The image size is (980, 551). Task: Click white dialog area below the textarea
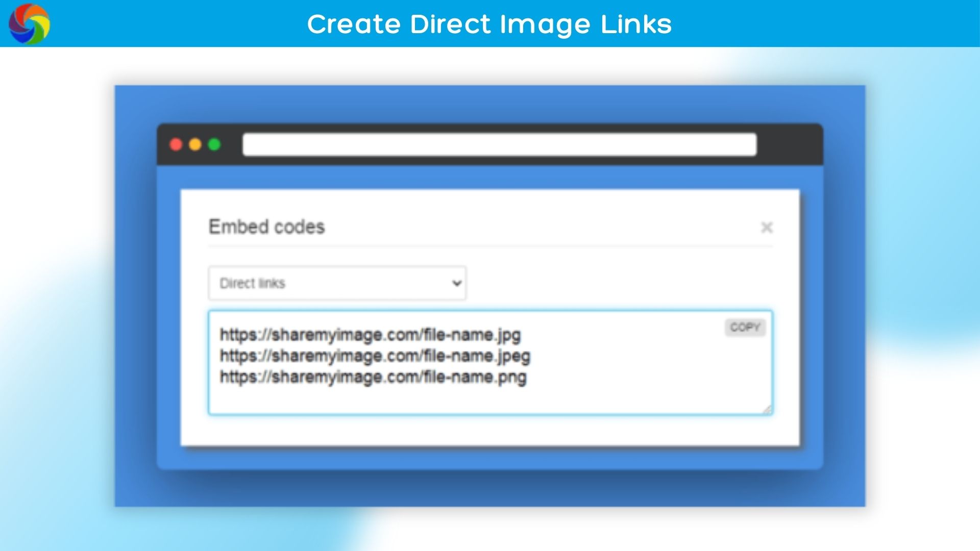point(489,431)
